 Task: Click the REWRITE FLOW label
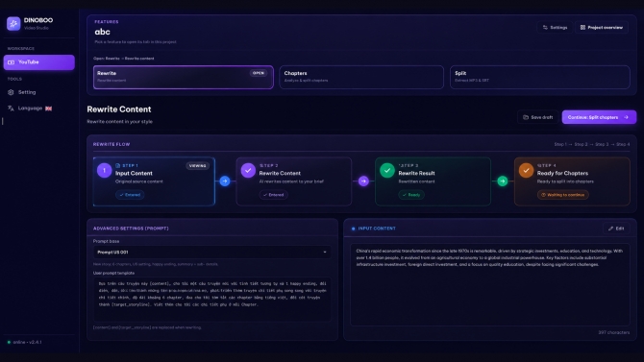111,144
